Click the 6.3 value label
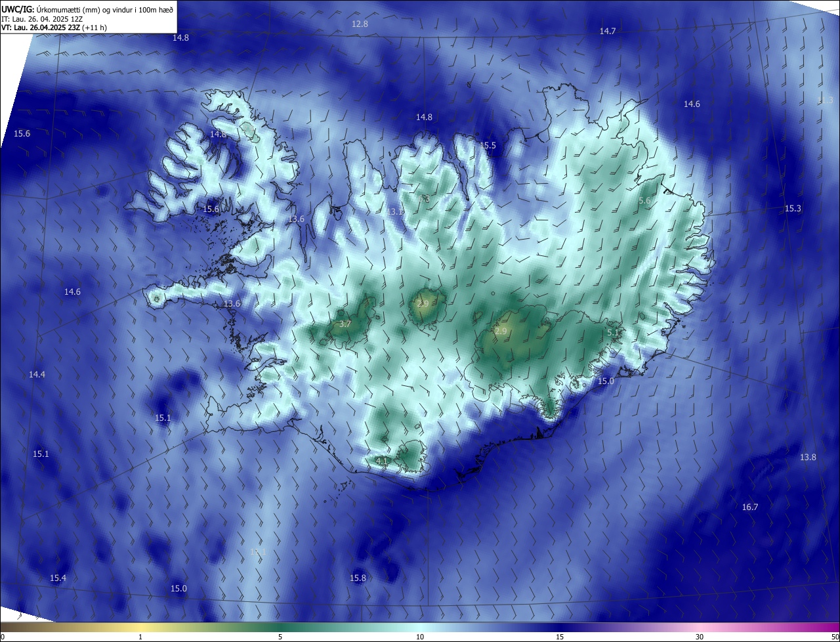 click(x=424, y=198)
